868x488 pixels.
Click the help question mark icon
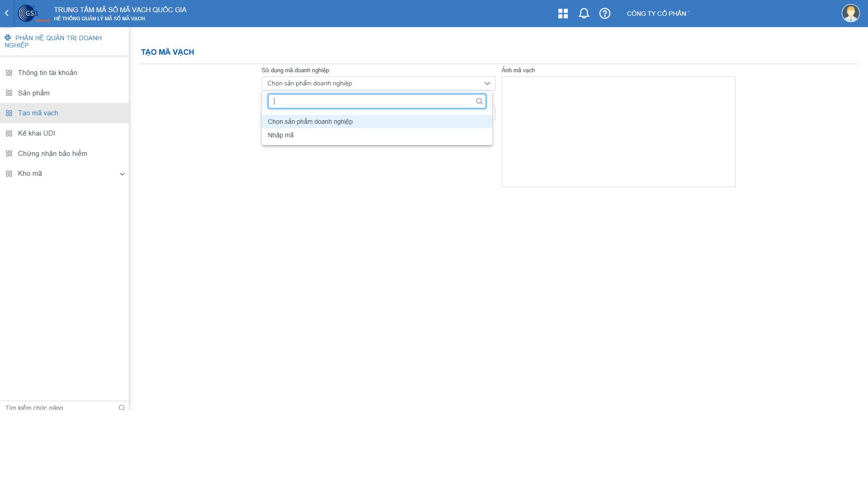point(604,14)
